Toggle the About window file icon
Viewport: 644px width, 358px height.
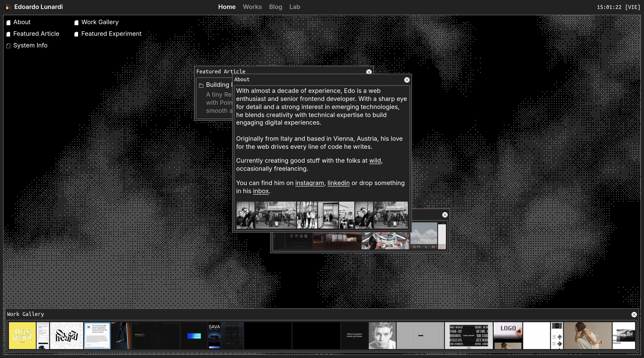[x=8, y=23]
